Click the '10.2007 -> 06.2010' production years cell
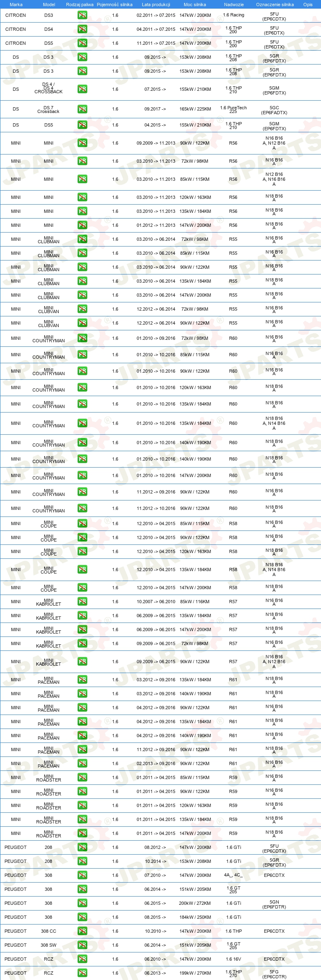This screenshot has width=321, height=980. coord(156,602)
